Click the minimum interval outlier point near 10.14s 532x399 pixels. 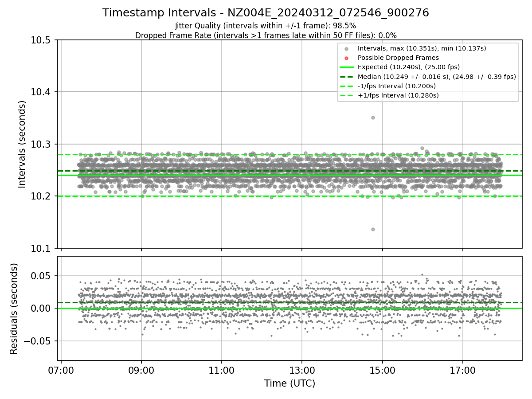[x=373, y=229]
